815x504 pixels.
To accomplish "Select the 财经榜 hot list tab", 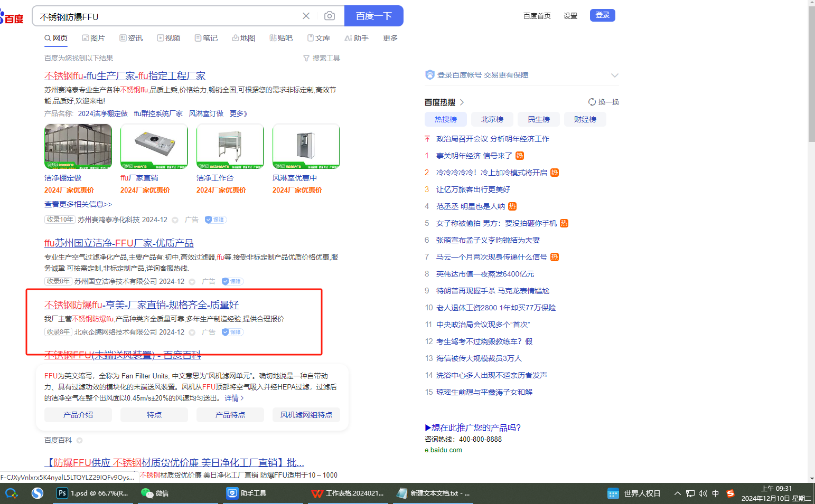I will [x=585, y=119].
